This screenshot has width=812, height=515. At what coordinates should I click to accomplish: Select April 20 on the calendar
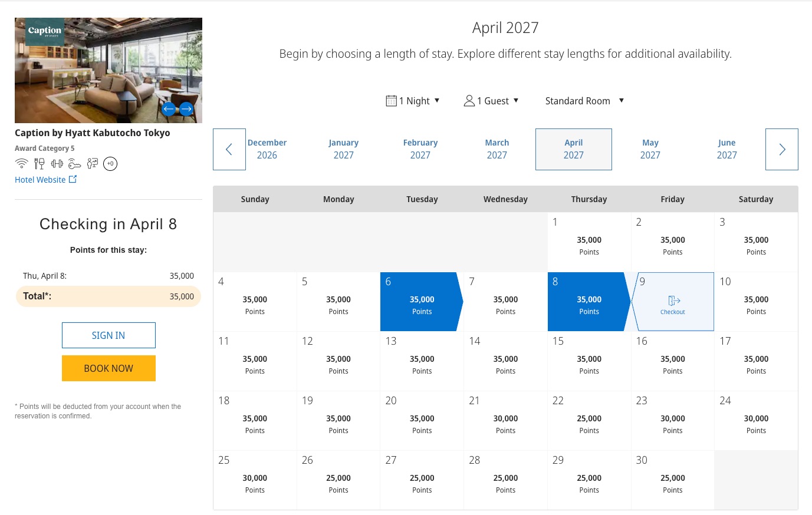[x=422, y=421]
